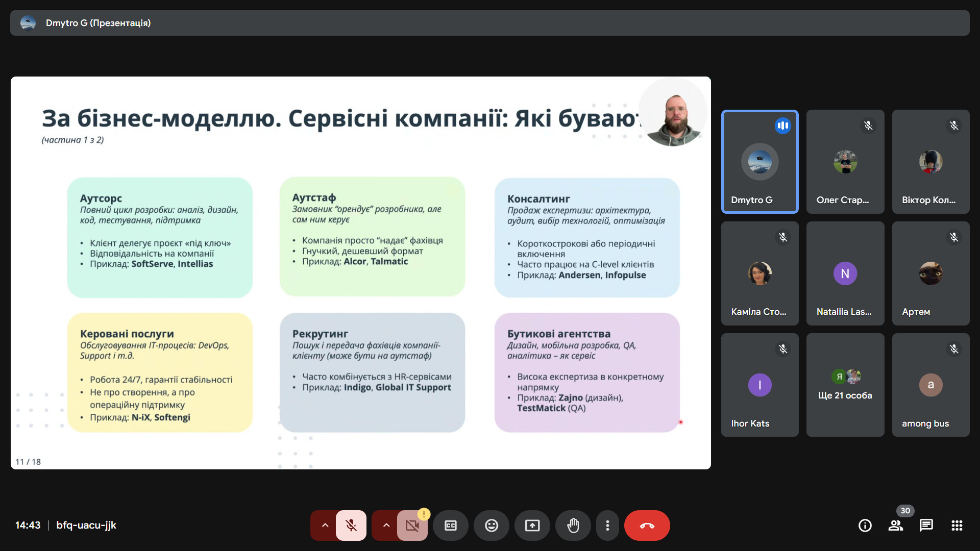Viewport: 980px width, 551px height.
Task: Start presenting your screen
Action: pos(532,525)
